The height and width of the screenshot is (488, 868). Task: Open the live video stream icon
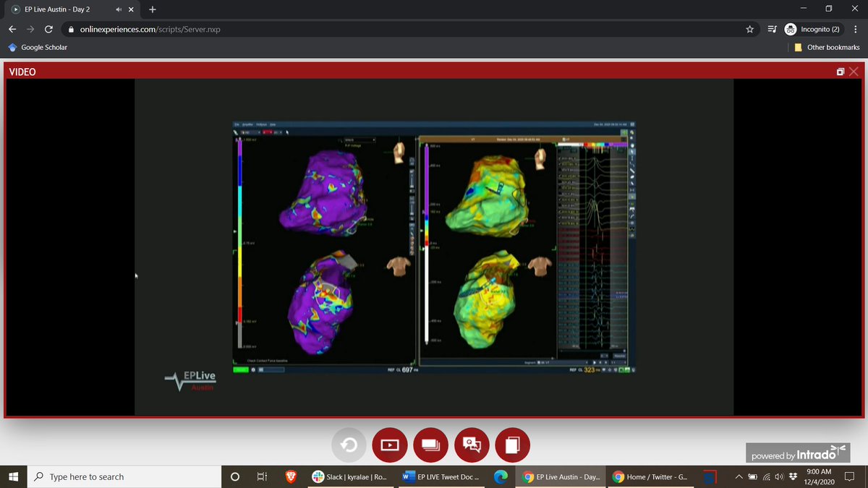[x=390, y=445]
